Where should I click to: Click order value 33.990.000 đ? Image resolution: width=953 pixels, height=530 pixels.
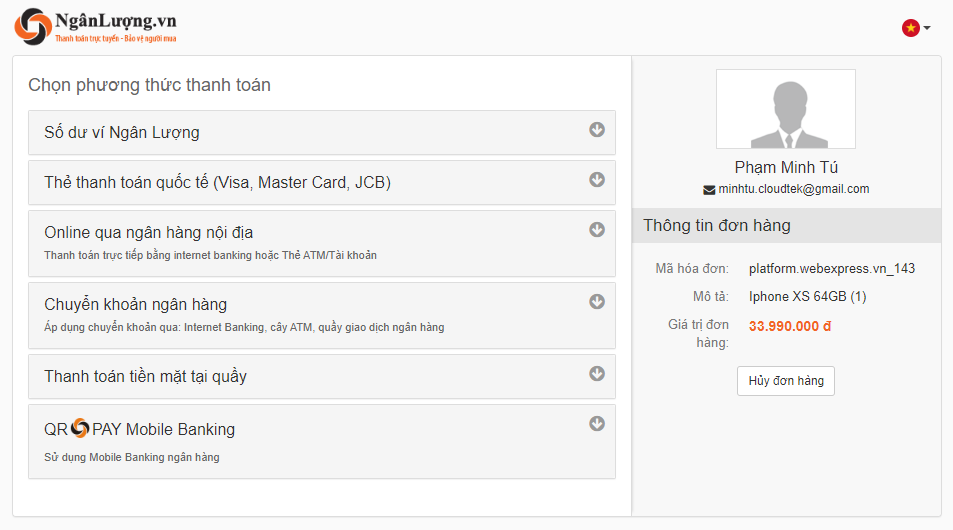click(x=790, y=326)
